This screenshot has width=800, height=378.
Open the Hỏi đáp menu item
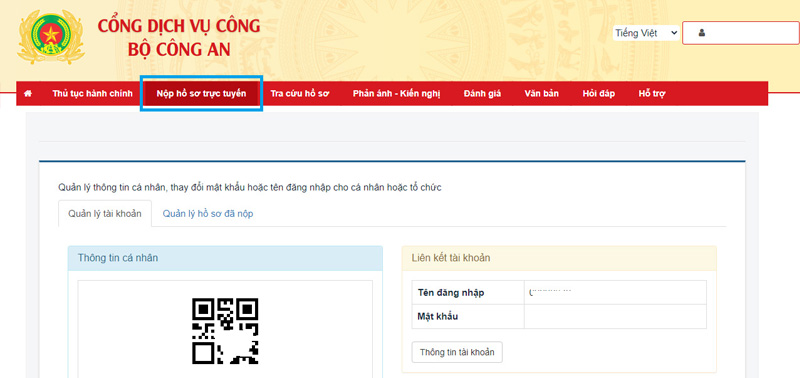(x=599, y=93)
